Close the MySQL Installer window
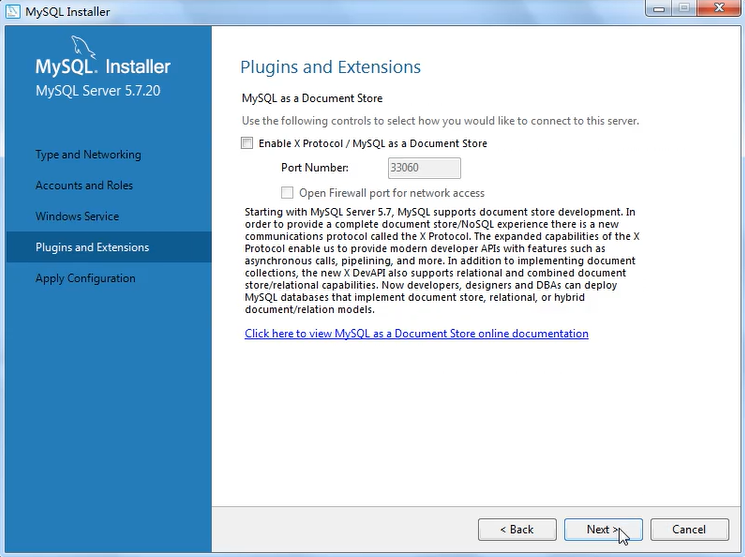The image size is (745, 557). pos(719,8)
